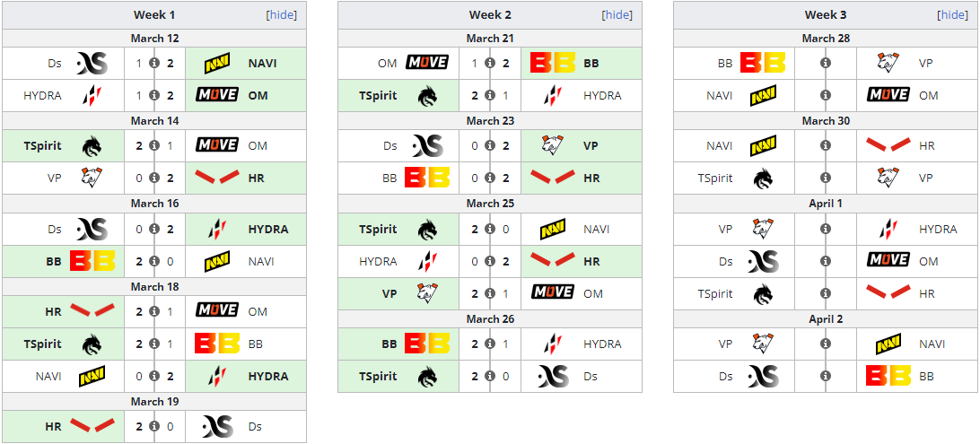Hide the Week 2 match table
This screenshot has width=980, height=444.
click(617, 15)
